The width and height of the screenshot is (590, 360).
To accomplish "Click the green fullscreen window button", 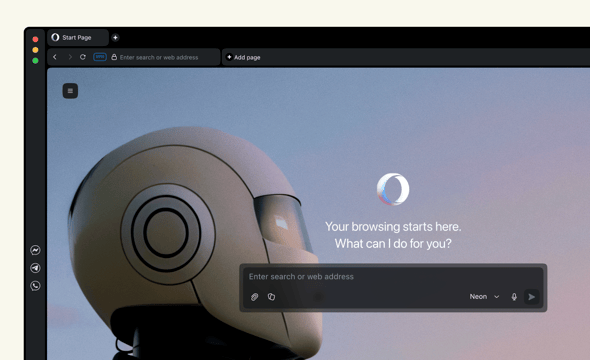I will point(35,61).
